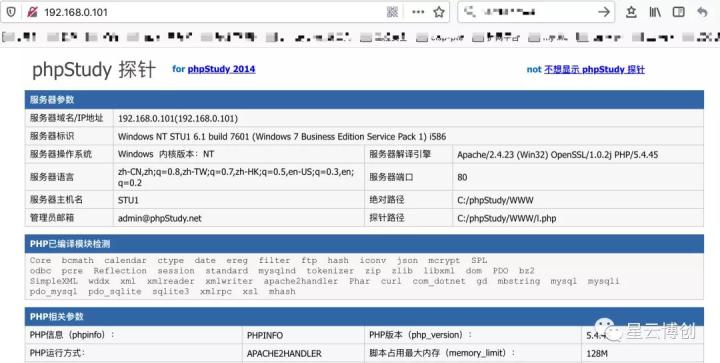Screen dimensions: 720x363
Task: Click the insecure connection padlock icon
Action: pos(32,12)
